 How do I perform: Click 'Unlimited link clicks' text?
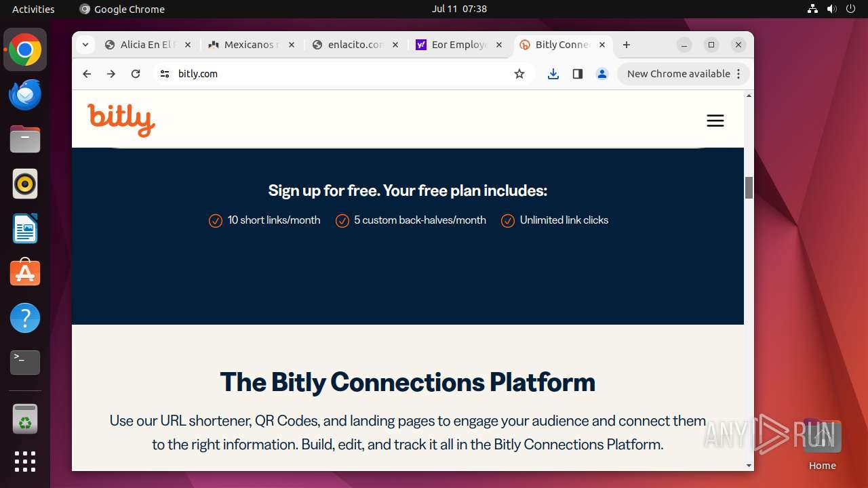(x=564, y=220)
